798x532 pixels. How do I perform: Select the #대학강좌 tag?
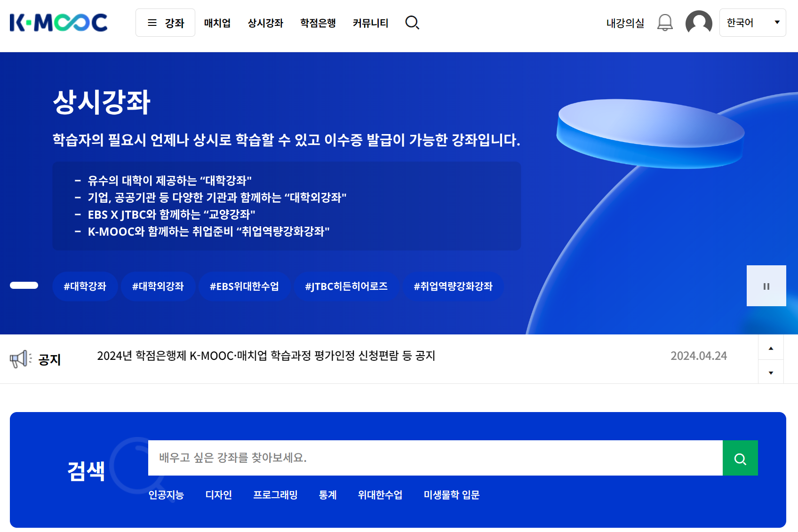[85, 286]
